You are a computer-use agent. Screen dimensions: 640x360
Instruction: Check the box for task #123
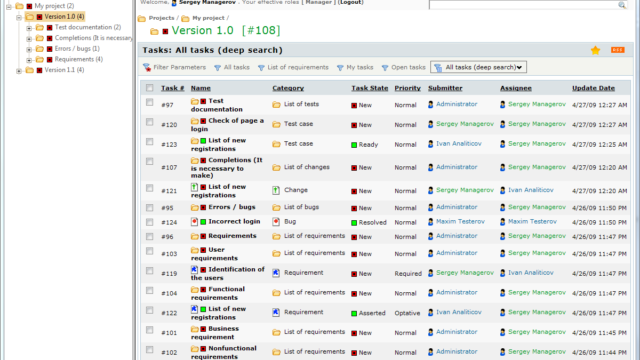click(x=150, y=142)
